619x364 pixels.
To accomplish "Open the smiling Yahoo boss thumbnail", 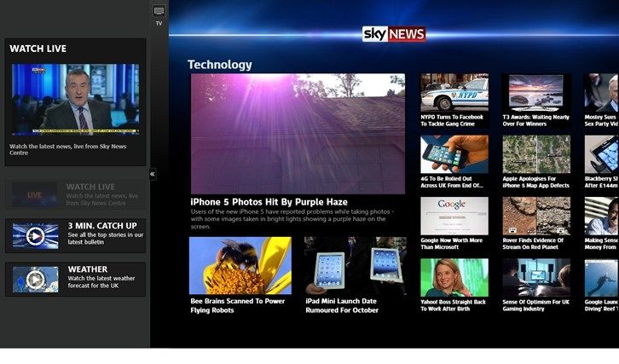I will click(x=454, y=278).
